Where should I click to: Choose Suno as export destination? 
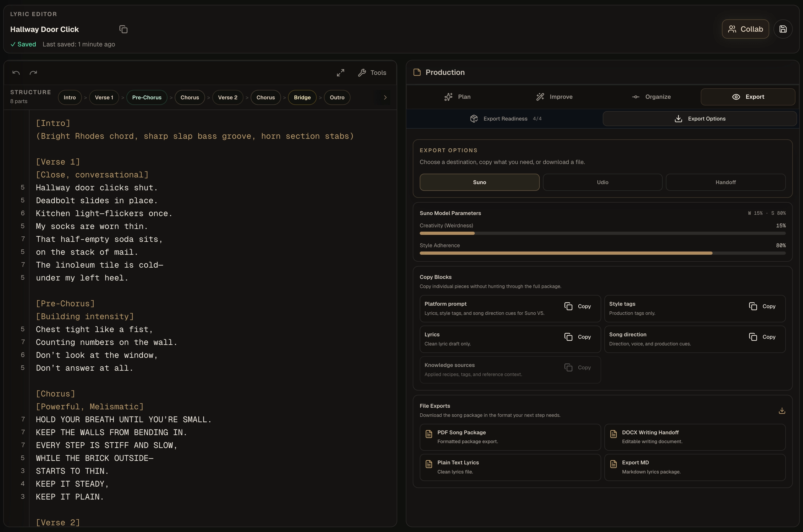(x=479, y=182)
